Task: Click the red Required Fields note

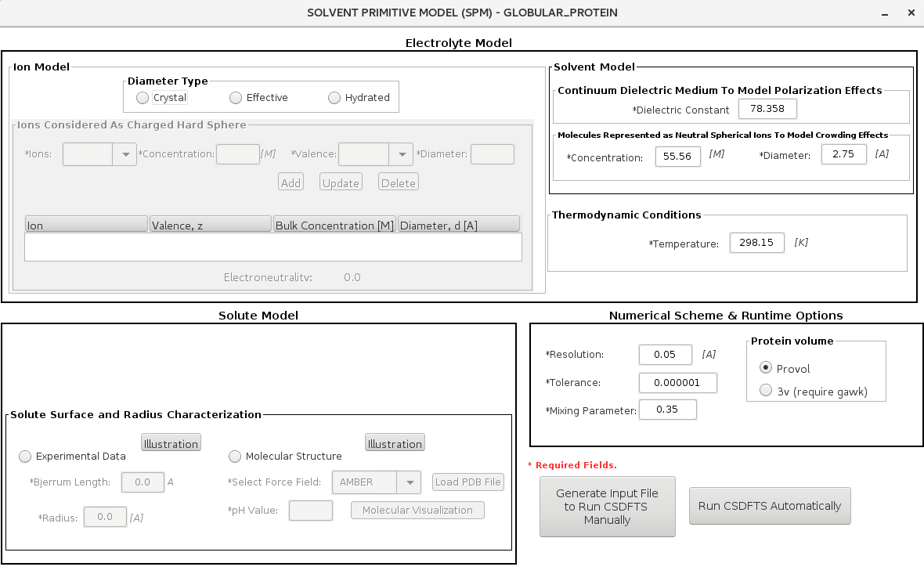Action: pos(572,465)
